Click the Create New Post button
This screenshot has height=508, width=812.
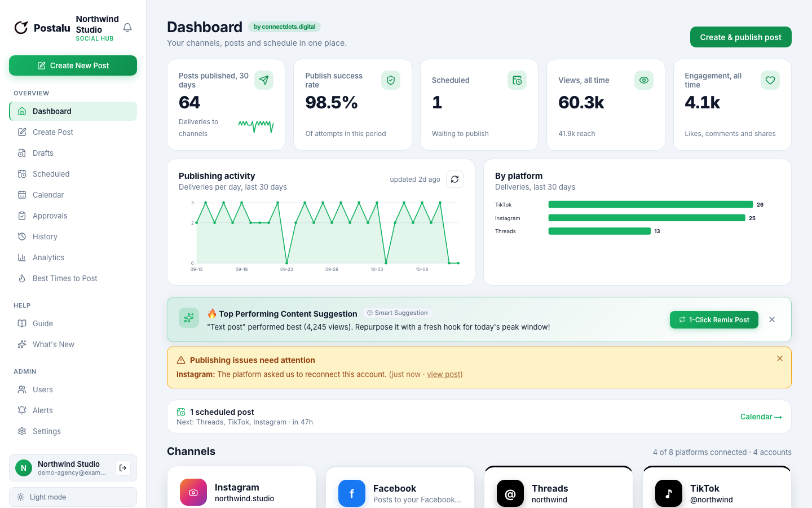click(x=73, y=65)
